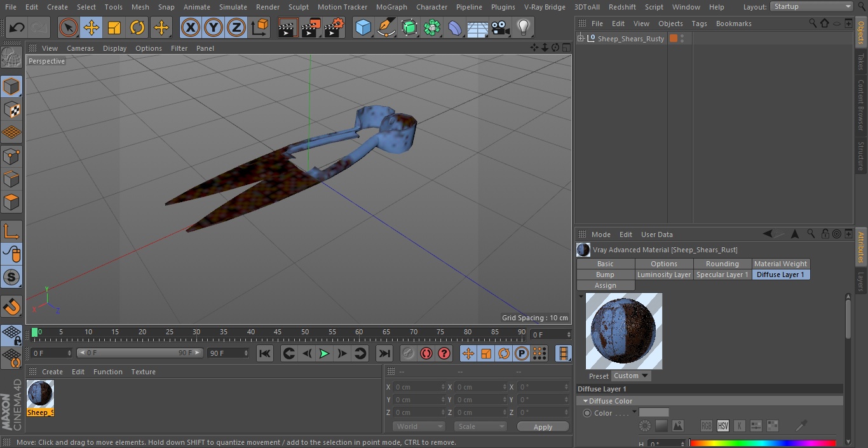The image size is (868, 448).
Task: Click the Diffuse Color swatch
Action: 654,412
